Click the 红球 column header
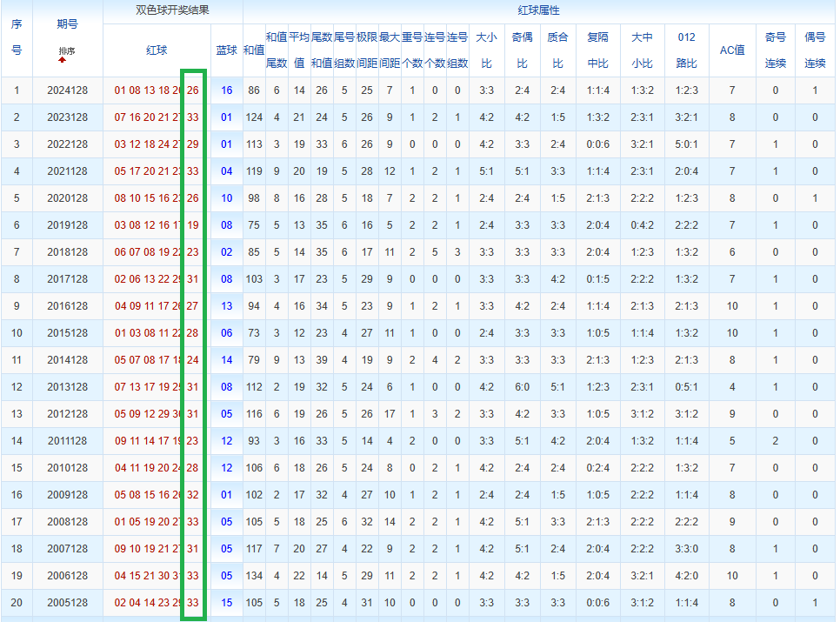840x622 pixels. [157, 50]
